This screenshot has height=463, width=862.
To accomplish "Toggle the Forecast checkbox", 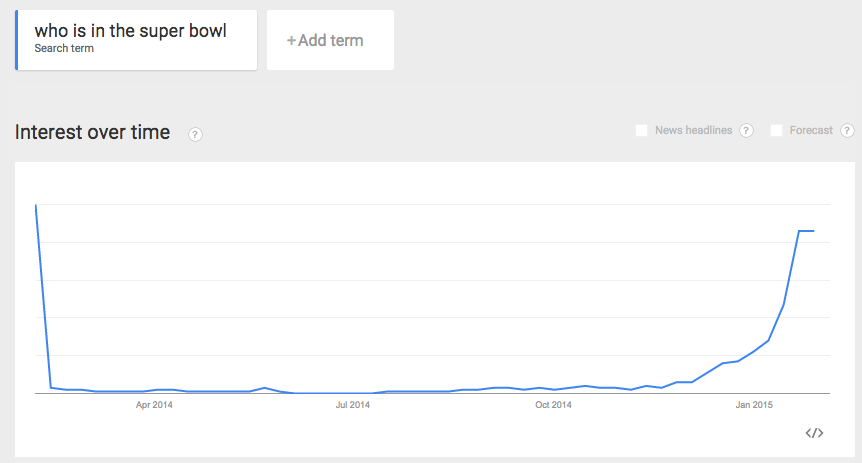I will point(777,131).
